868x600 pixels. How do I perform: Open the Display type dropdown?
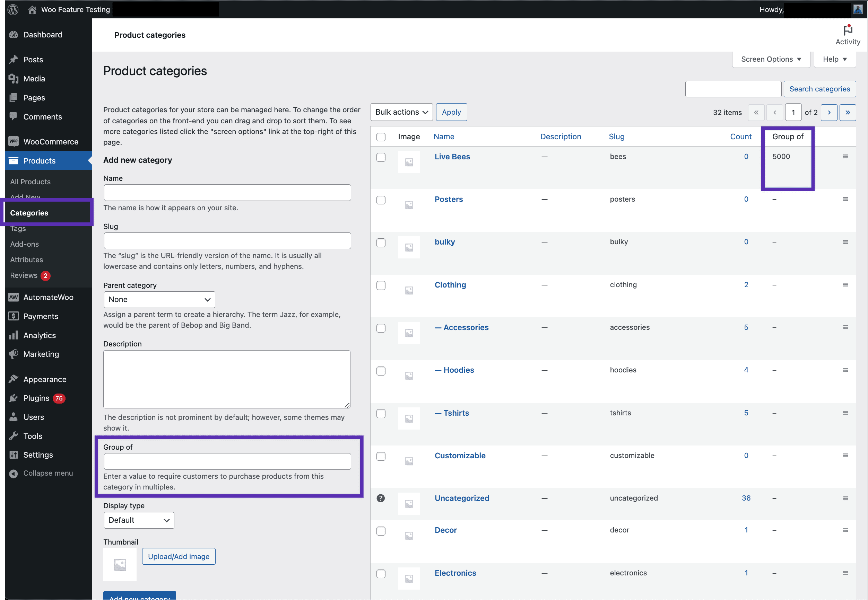139,520
